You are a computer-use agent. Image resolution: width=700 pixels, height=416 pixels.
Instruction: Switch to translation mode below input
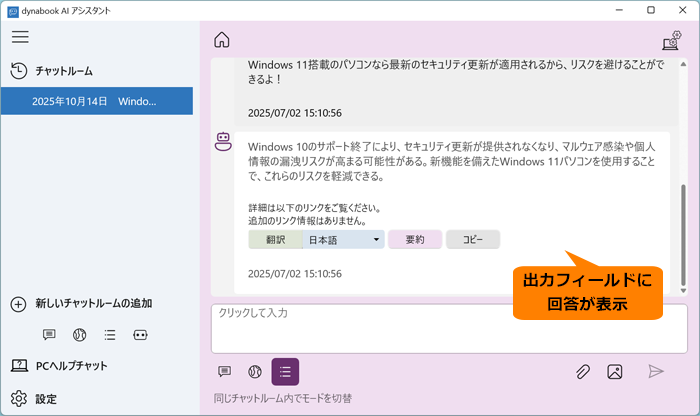[255, 371]
